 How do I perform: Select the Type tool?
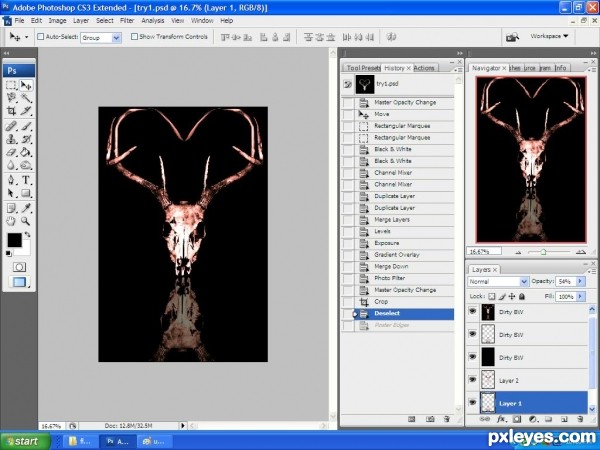point(26,180)
